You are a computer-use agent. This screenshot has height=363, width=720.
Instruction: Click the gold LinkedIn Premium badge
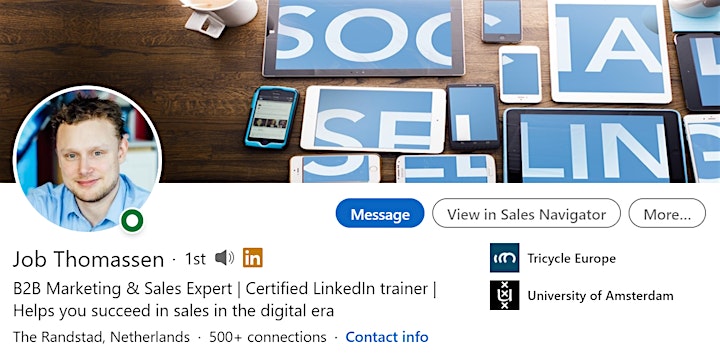point(253,257)
